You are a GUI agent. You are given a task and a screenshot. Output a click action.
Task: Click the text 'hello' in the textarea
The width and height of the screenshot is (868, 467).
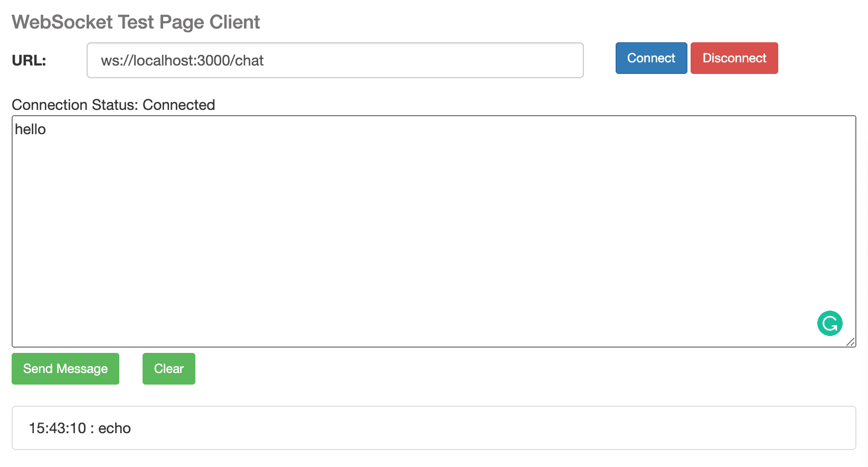pyautogui.click(x=31, y=129)
